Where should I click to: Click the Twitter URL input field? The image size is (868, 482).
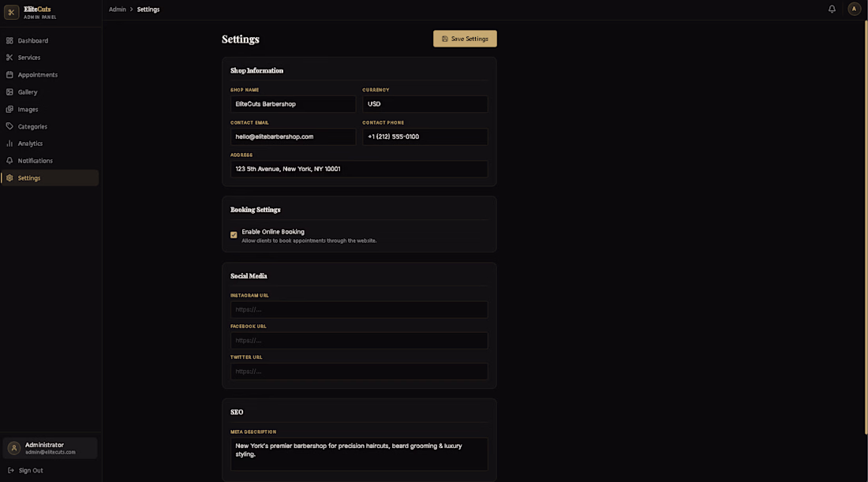[x=359, y=372]
